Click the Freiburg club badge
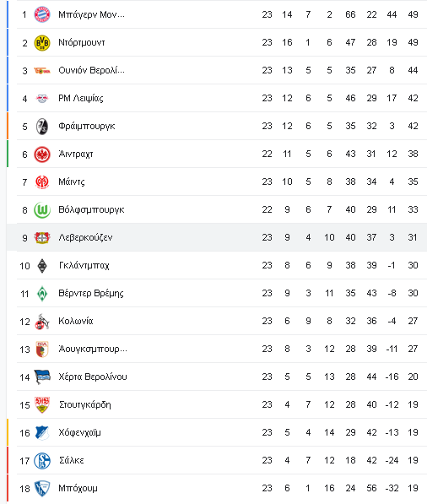 (42, 127)
